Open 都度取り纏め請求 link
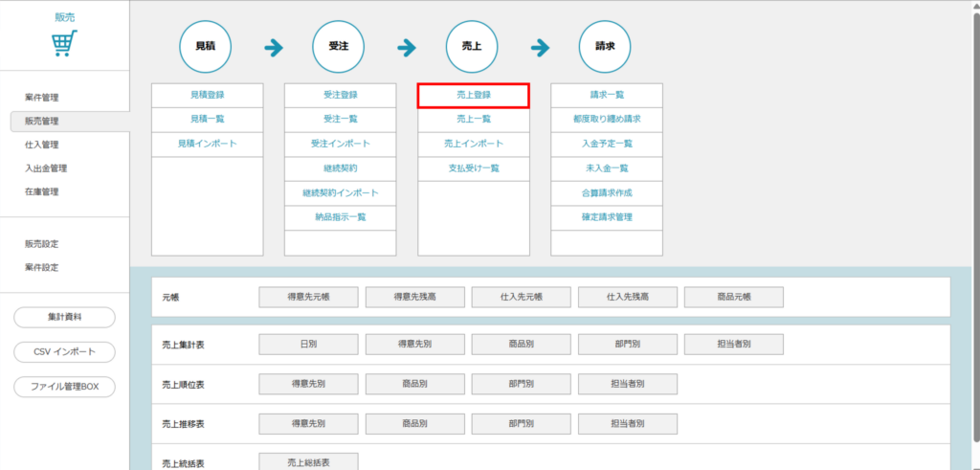980x470 pixels. click(606, 120)
